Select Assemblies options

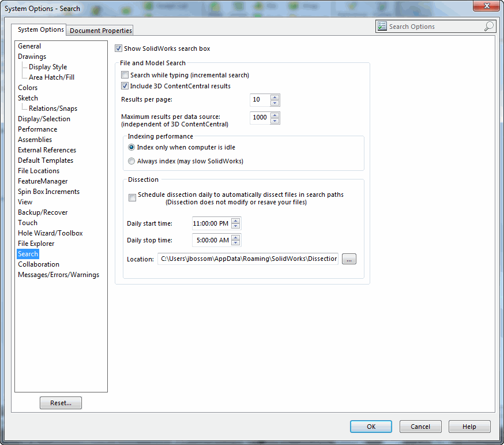[x=35, y=140]
